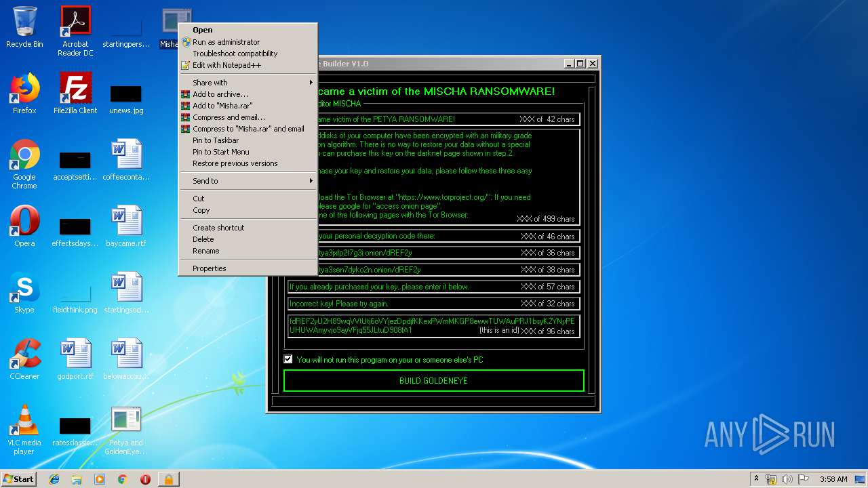Expand the Send to submenu
This screenshot has width=868, height=488.
tap(248, 181)
